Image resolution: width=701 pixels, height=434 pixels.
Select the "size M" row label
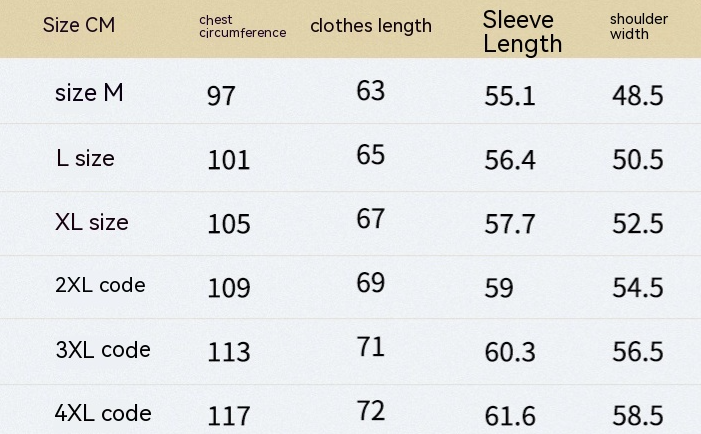coord(89,94)
